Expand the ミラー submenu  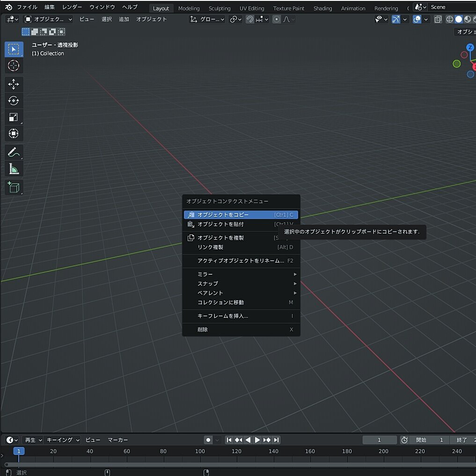(241, 274)
